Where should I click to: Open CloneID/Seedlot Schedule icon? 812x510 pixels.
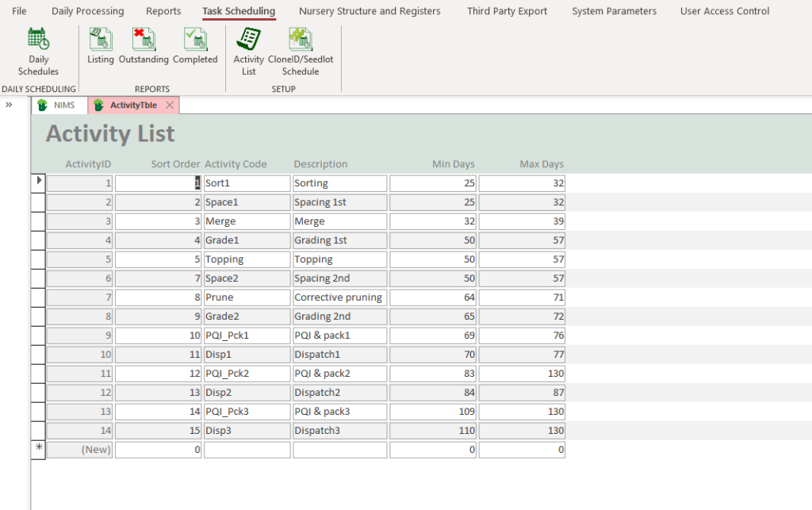pos(301,51)
